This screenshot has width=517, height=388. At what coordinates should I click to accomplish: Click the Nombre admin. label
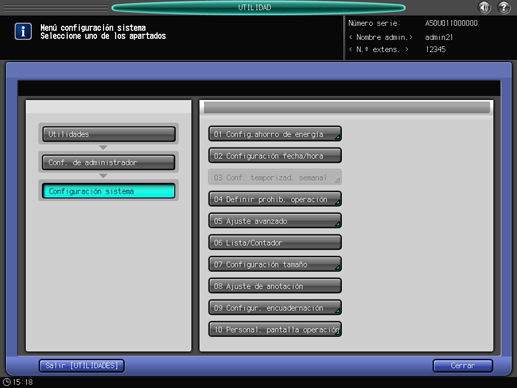381,37
